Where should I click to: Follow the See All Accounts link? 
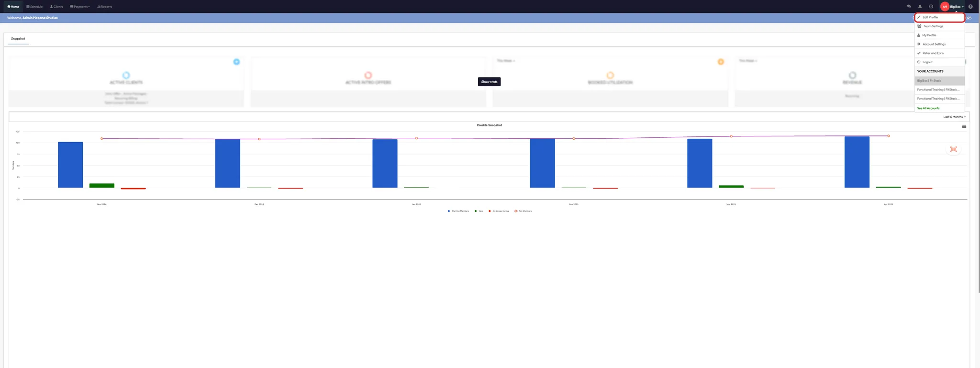tap(928, 108)
